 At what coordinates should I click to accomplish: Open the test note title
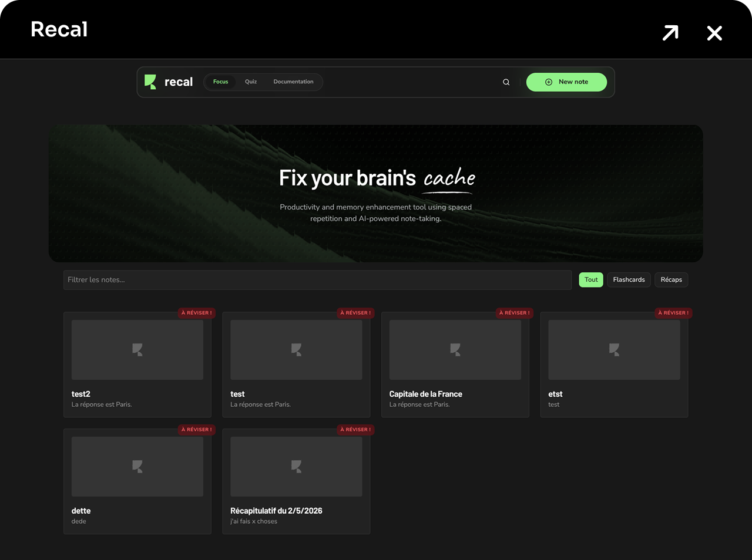pyautogui.click(x=237, y=394)
